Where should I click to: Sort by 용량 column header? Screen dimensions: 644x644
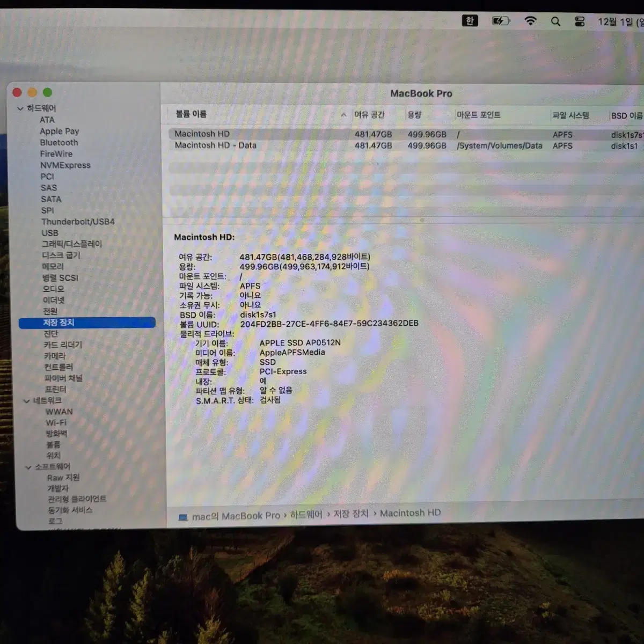click(414, 114)
